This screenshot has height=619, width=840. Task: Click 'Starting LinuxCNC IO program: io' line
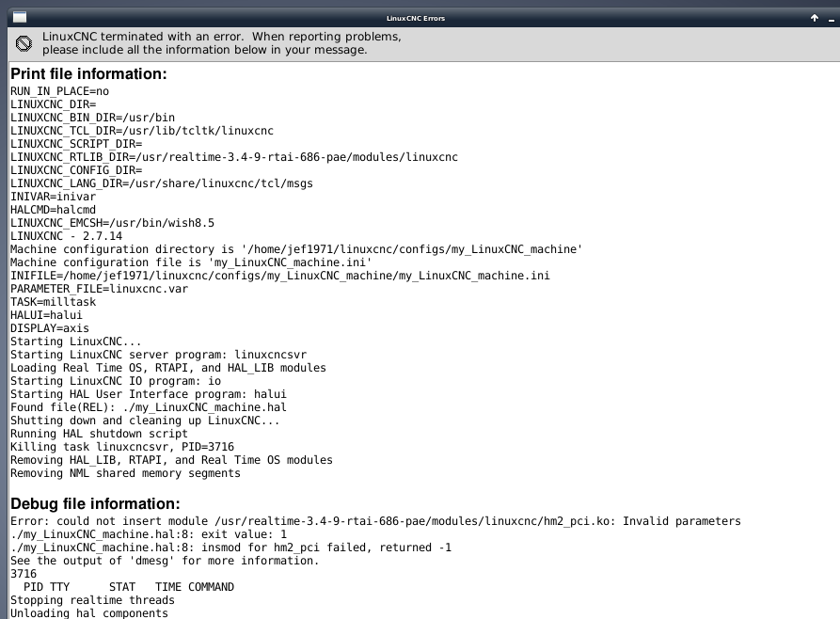click(x=116, y=380)
